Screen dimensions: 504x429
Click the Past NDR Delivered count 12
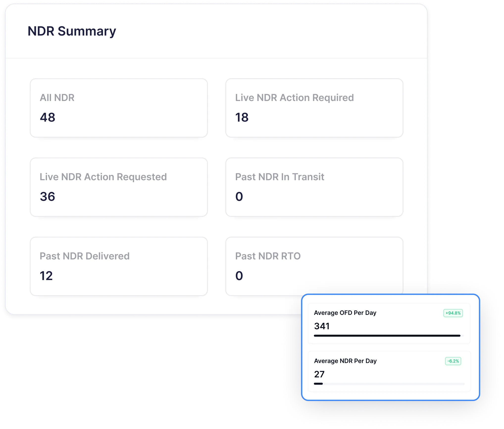click(x=46, y=276)
